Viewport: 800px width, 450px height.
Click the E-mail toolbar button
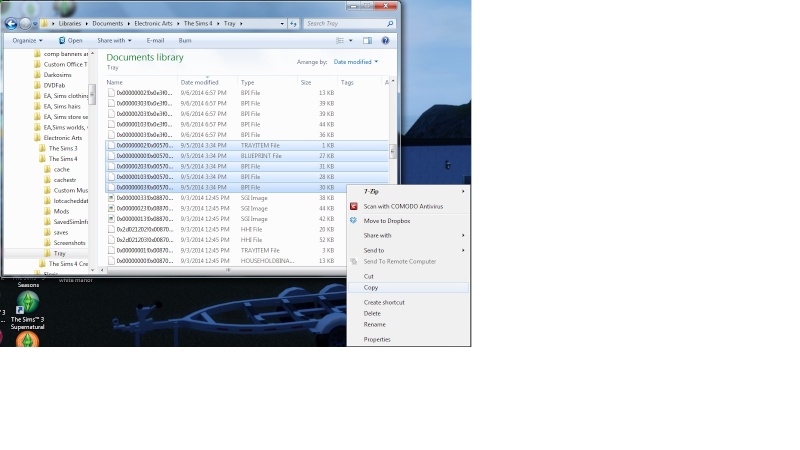click(x=155, y=40)
